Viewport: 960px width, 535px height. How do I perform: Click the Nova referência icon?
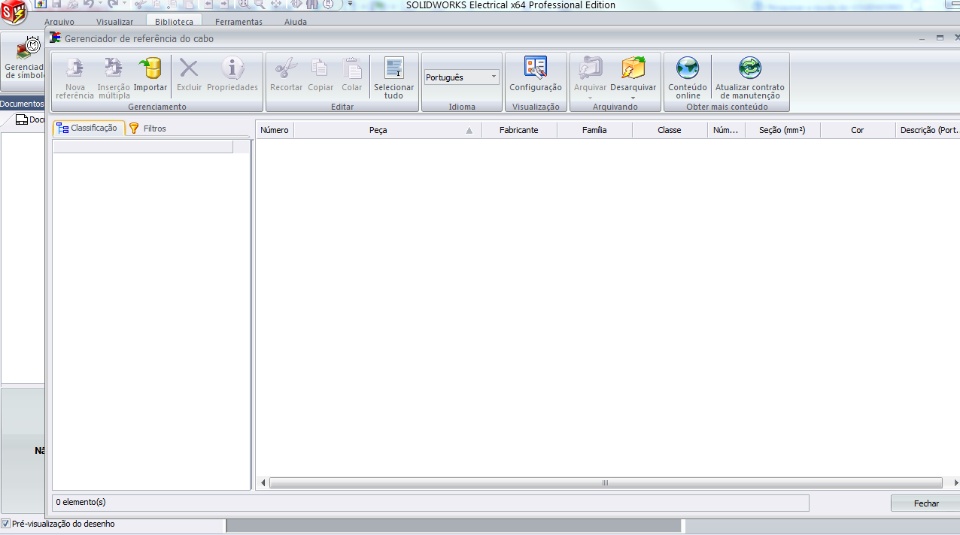click(x=75, y=68)
